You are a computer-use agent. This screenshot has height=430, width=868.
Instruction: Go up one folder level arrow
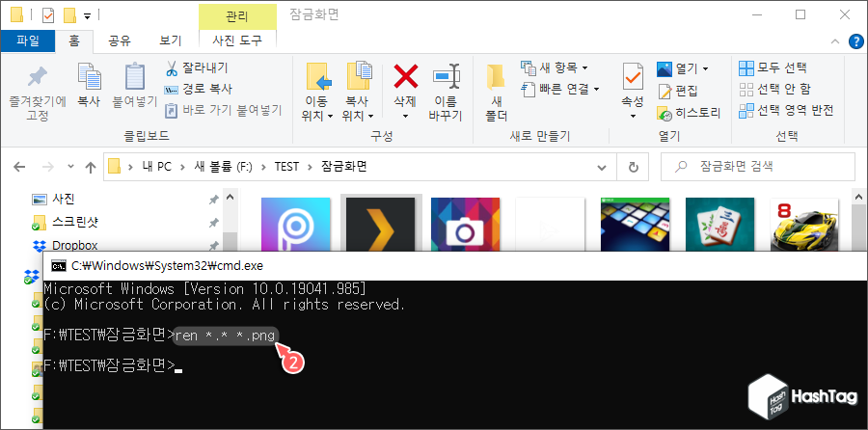(90, 167)
